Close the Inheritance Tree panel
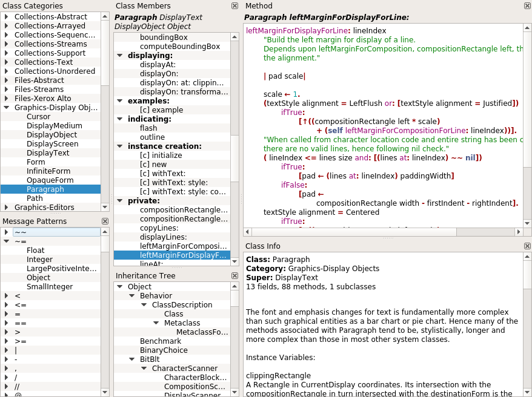This screenshot has height=397, width=532. (234, 276)
